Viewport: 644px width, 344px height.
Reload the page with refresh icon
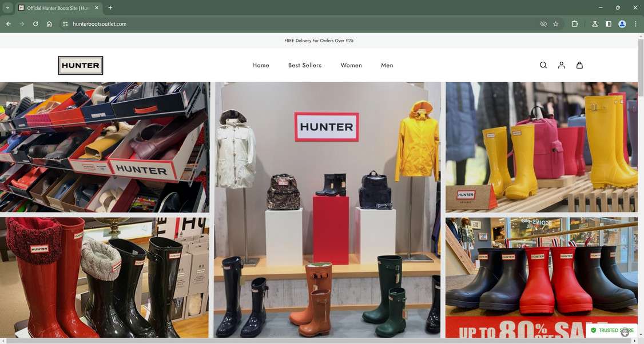pyautogui.click(x=35, y=24)
